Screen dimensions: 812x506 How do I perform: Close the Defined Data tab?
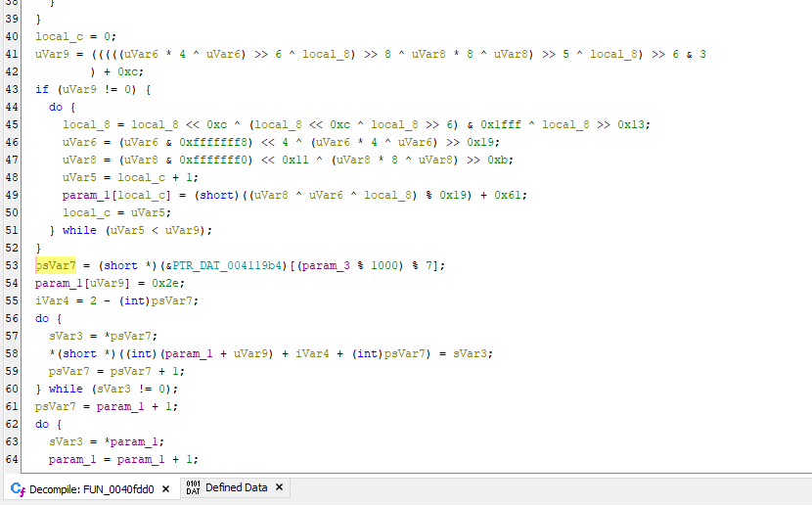coord(279,487)
